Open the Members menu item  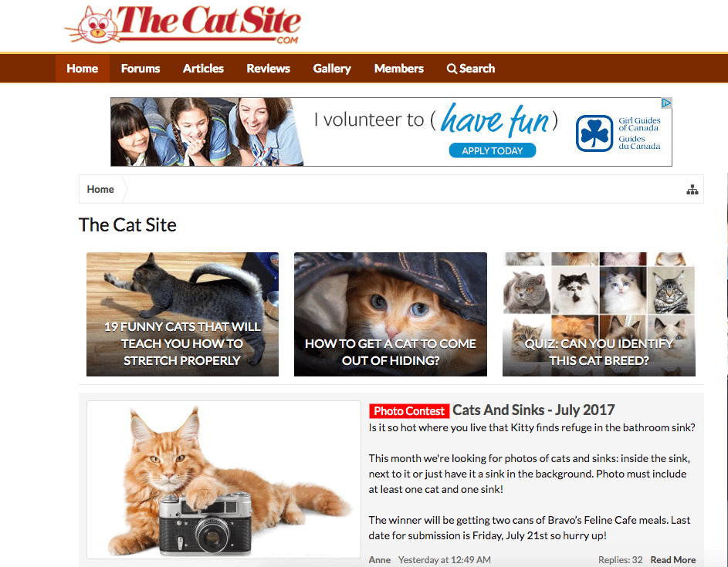tap(399, 69)
